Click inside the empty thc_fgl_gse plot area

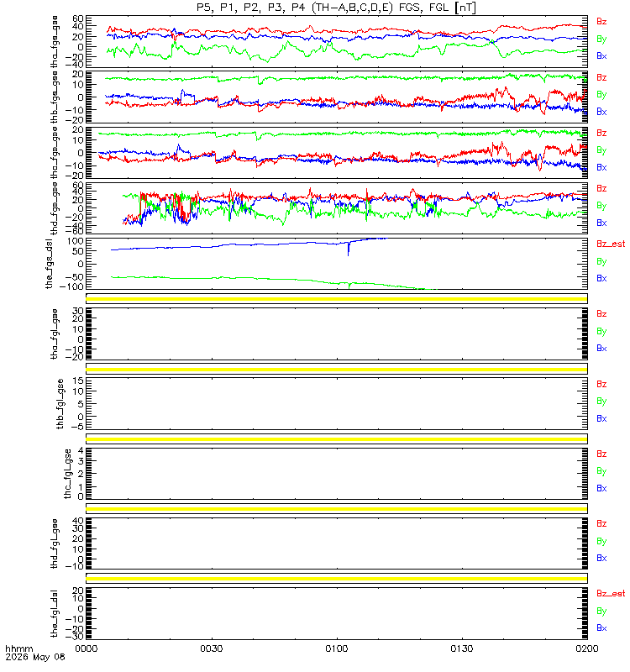pos(337,474)
